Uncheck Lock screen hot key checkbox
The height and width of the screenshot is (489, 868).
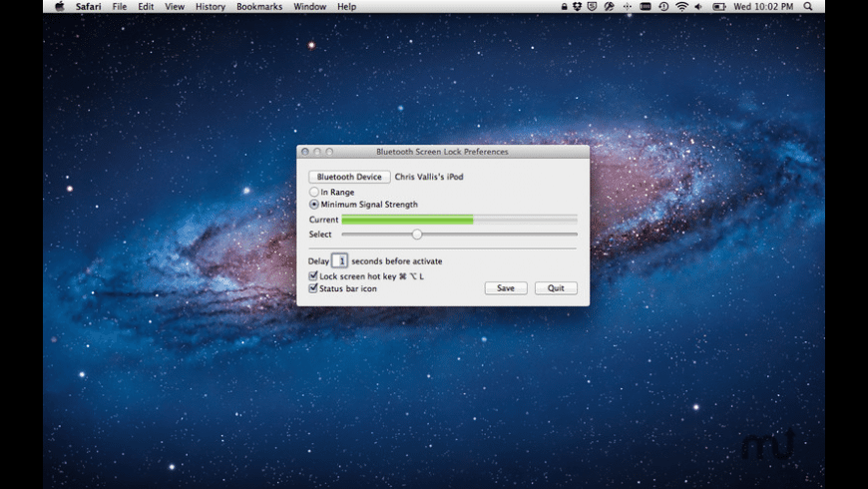pyautogui.click(x=313, y=275)
